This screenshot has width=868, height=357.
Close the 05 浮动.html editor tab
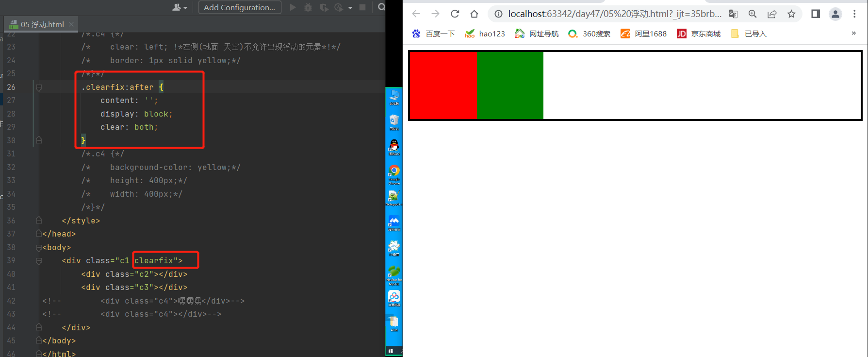[71, 24]
